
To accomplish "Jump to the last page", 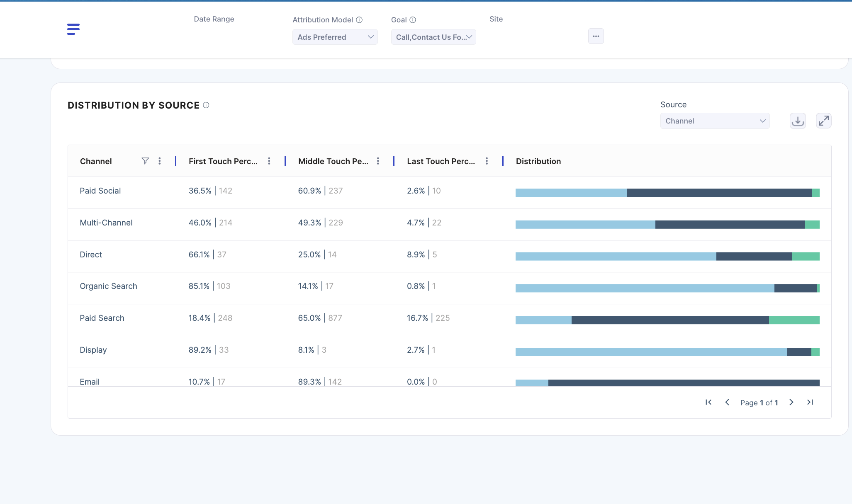I will click(x=810, y=402).
